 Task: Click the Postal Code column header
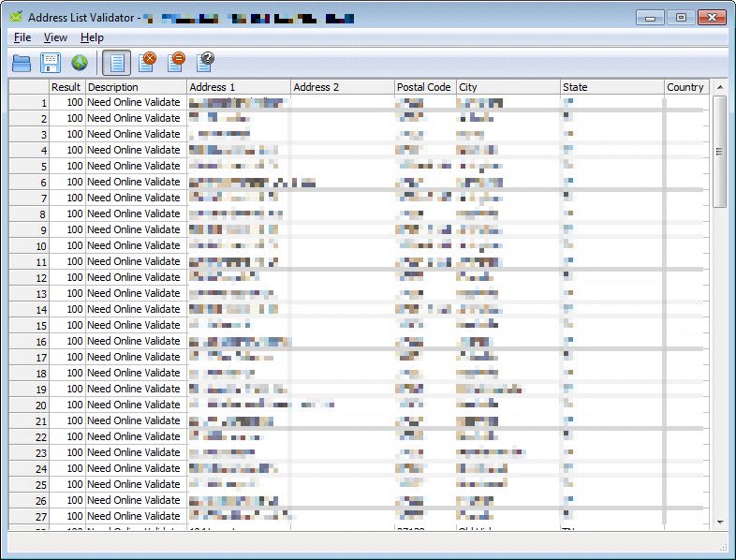(423, 87)
